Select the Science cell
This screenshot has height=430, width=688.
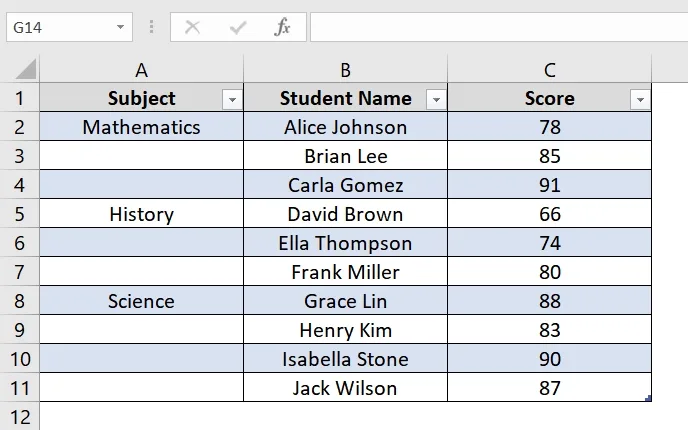(x=141, y=300)
